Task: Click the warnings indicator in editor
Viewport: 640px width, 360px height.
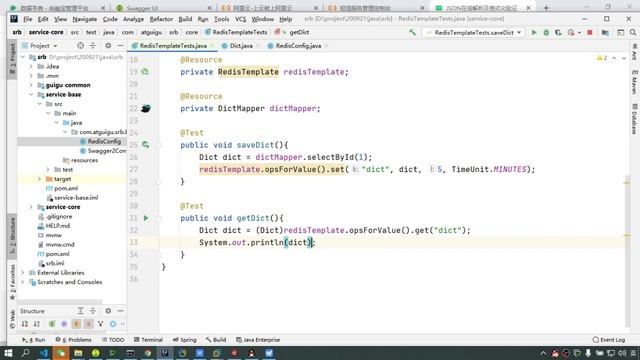Action: tap(602, 58)
